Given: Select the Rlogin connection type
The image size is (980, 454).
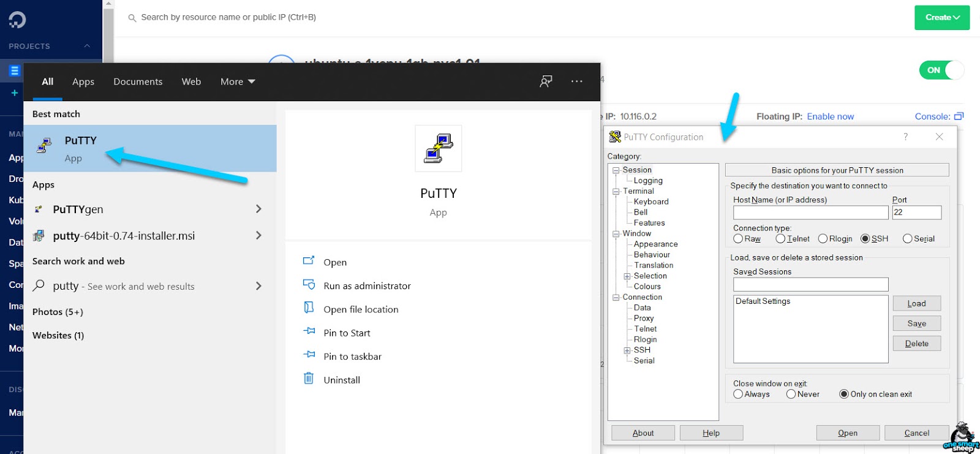Looking at the screenshot, I should (x=823, y=239).
